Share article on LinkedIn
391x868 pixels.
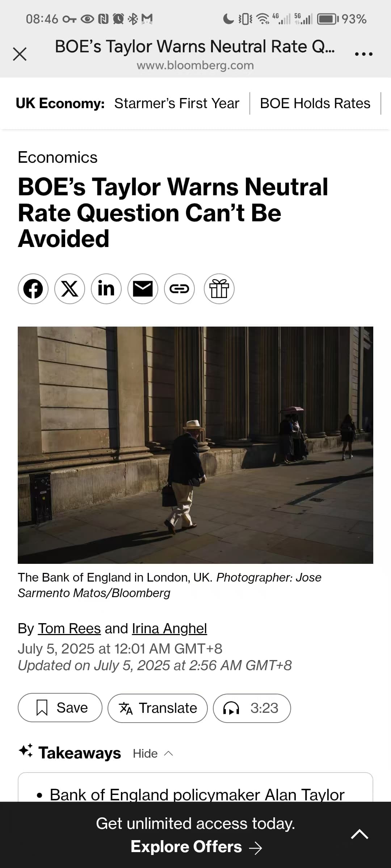click(x=106, y=289)
